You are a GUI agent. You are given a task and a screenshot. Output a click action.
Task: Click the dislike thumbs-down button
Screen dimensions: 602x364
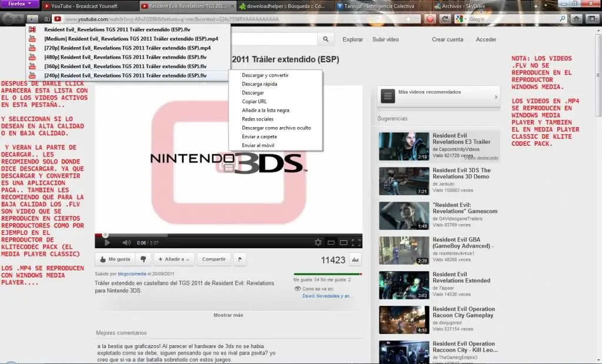[143, 259]
